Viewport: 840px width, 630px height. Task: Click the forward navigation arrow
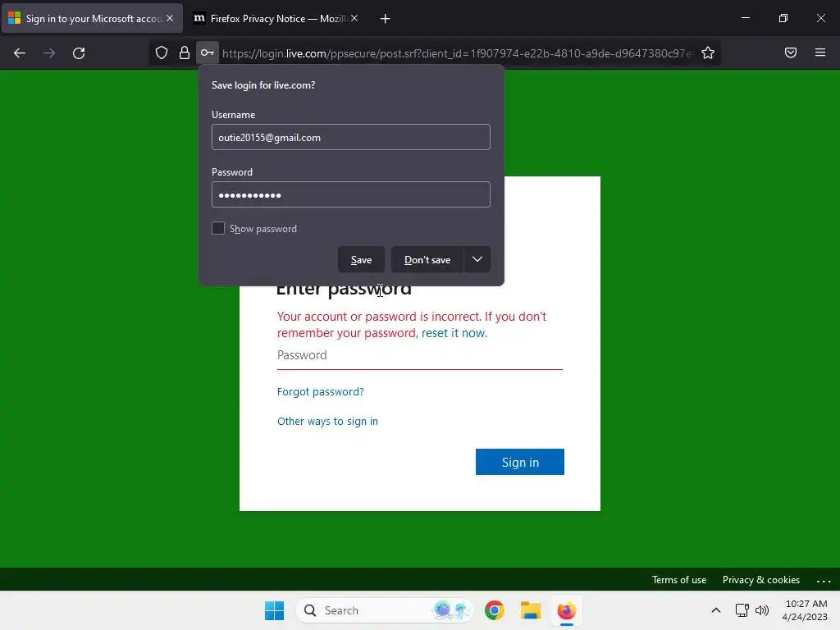point(49,53)
